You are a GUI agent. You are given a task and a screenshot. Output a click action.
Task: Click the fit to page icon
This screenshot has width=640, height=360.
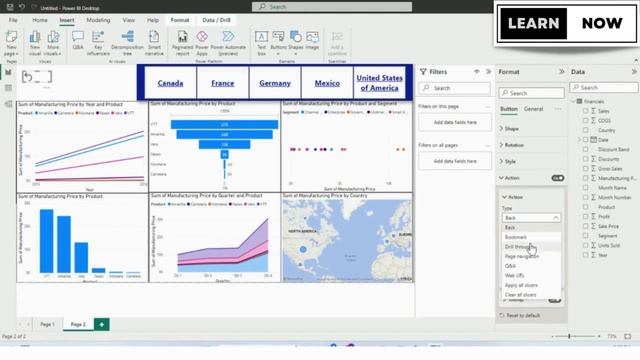tap(627, 336)
